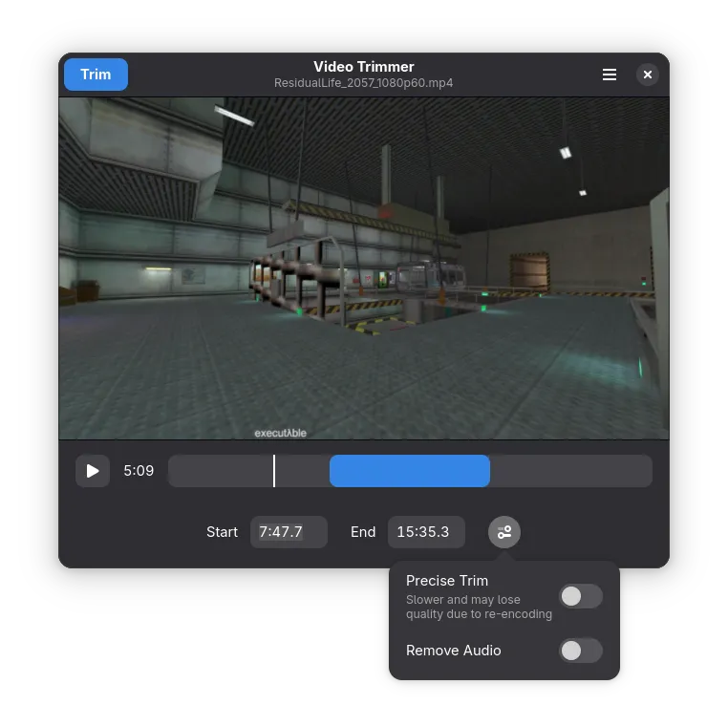Click the blue Trim button
728x705 pixels.
pyautogui.click(x=96, y=75)
